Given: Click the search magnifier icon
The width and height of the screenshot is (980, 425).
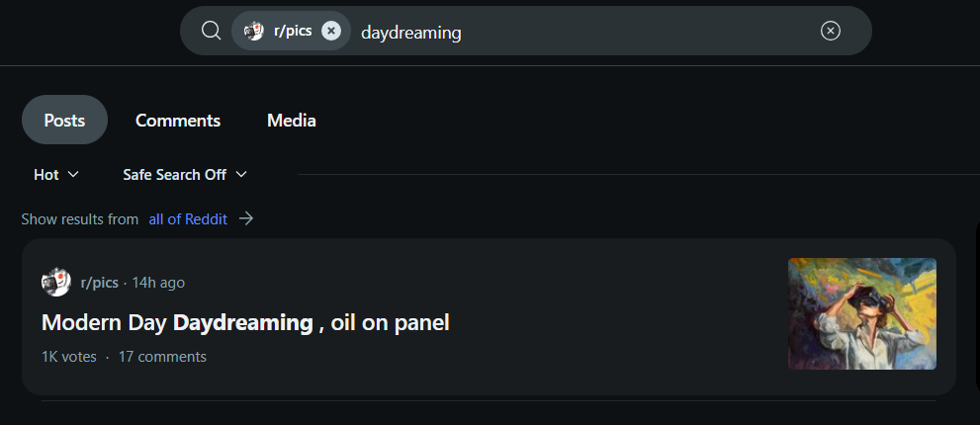Looking at the screenshot, I should tap(211, 31).
